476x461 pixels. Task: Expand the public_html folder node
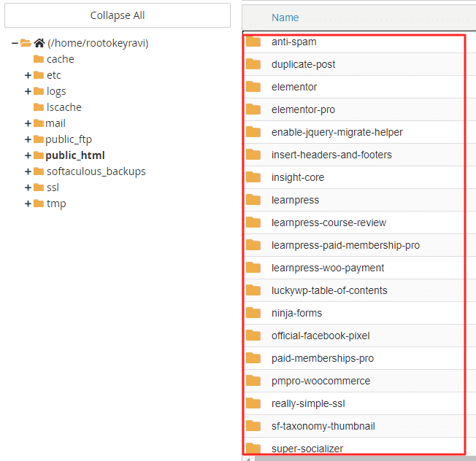click(28, 155)
